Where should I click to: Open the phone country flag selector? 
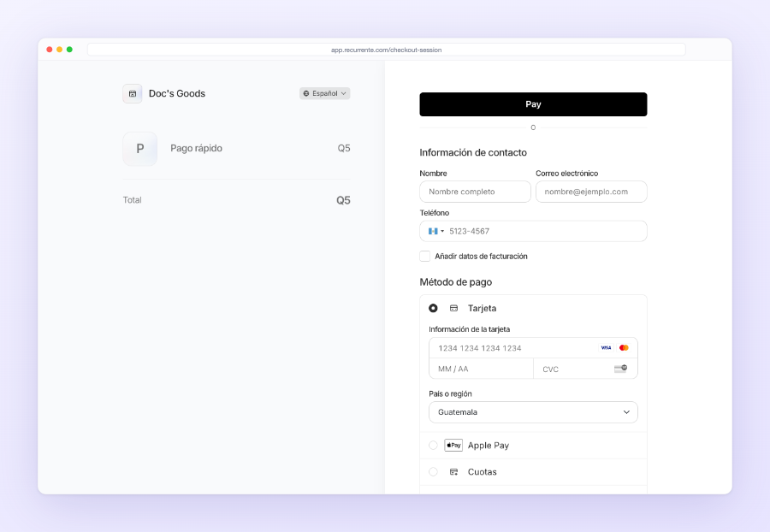point(436,231)
